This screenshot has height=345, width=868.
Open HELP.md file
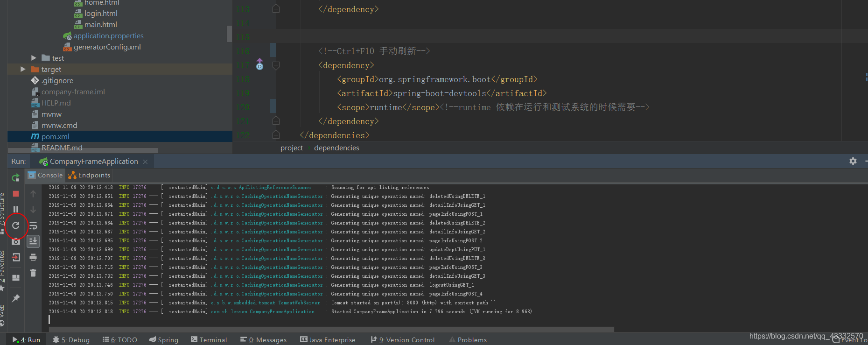click(x=56, y=103)
